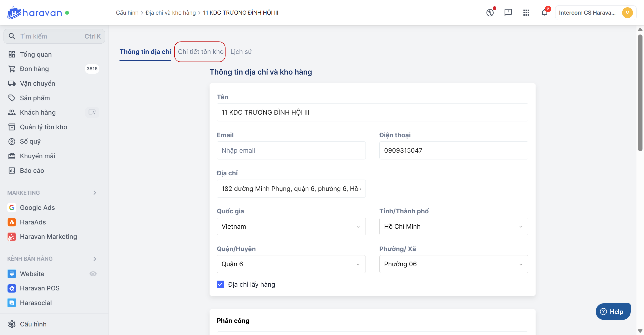This screenshot has width=644, height=335.
Task: Click the Khách hàng sparkle badge icon
Action: 92,112
